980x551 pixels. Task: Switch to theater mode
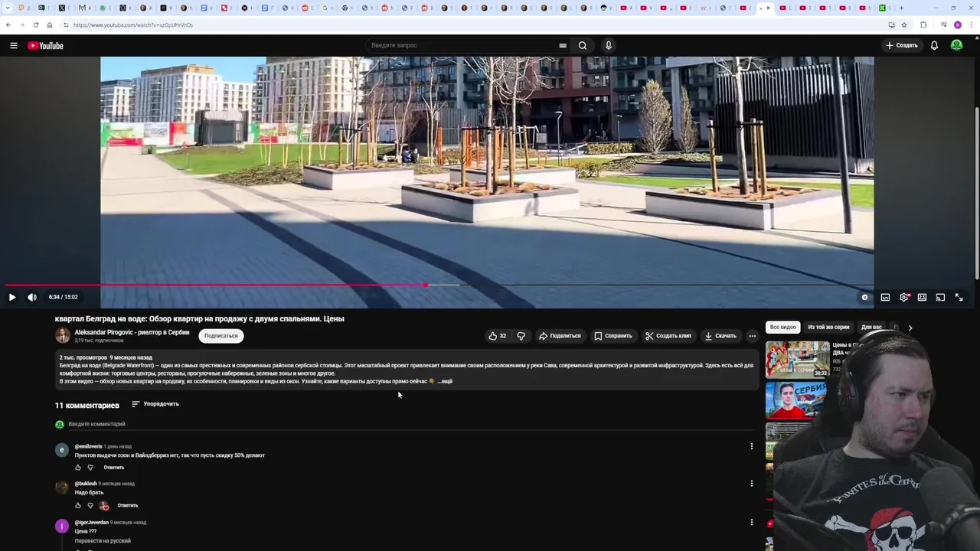(x=922, y=297)
